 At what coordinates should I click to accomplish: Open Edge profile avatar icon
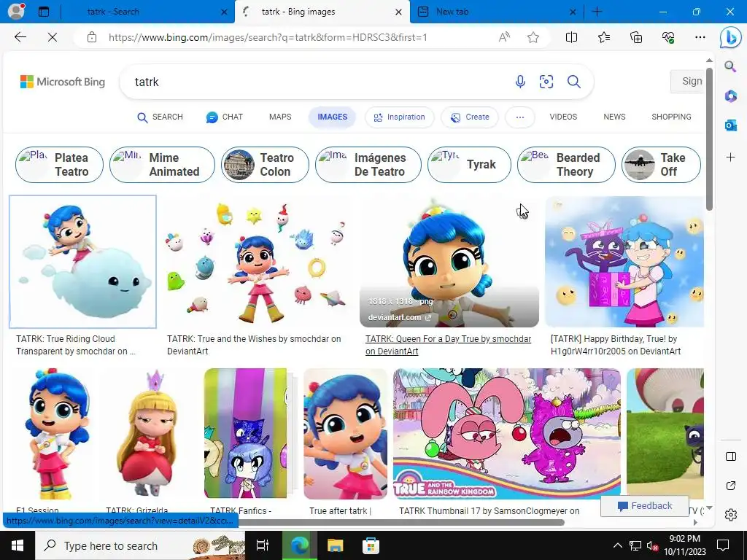(16, 12)
